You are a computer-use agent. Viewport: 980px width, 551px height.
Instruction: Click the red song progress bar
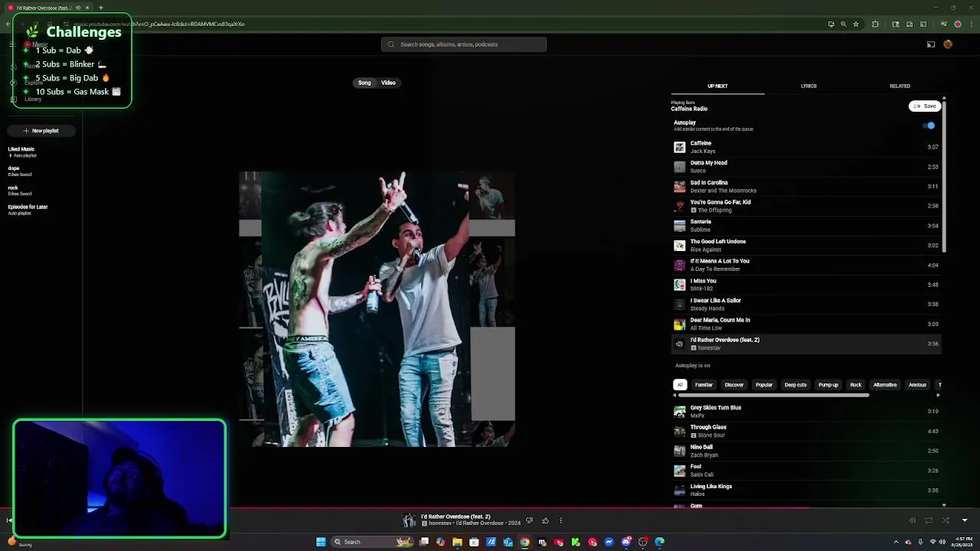[x=490, y=507]
